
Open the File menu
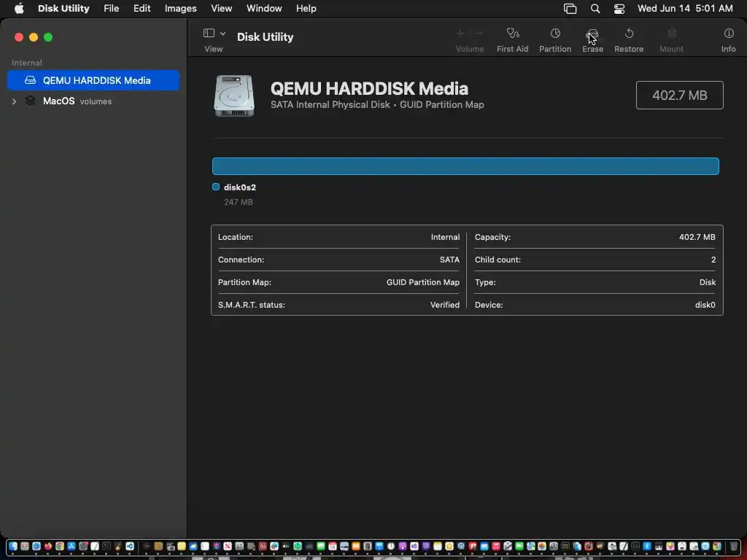tap(112, 8)
